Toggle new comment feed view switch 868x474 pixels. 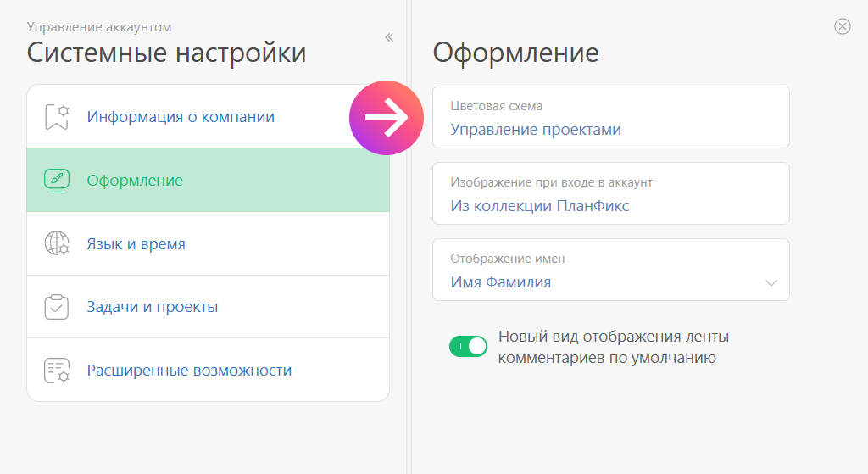[468, 347]
